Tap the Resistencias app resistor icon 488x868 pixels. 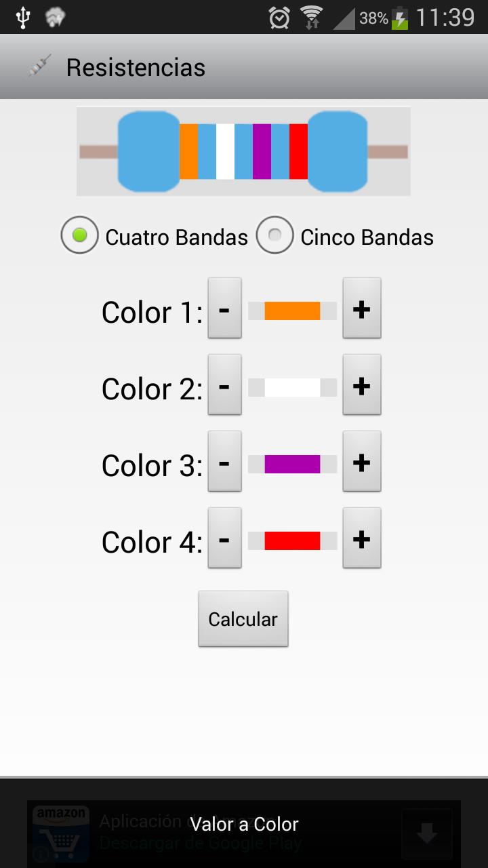point(40,66)
